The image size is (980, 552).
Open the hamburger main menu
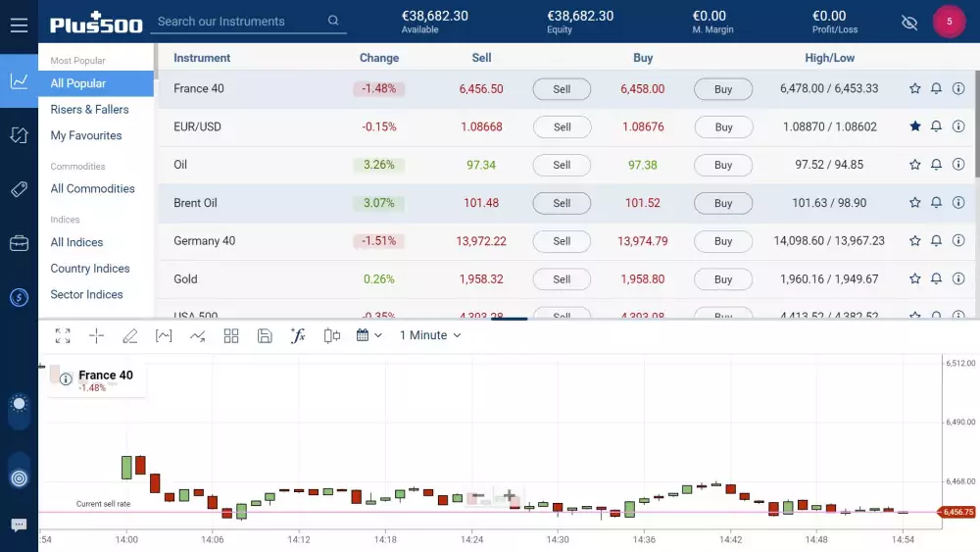(x=19, y=25)
